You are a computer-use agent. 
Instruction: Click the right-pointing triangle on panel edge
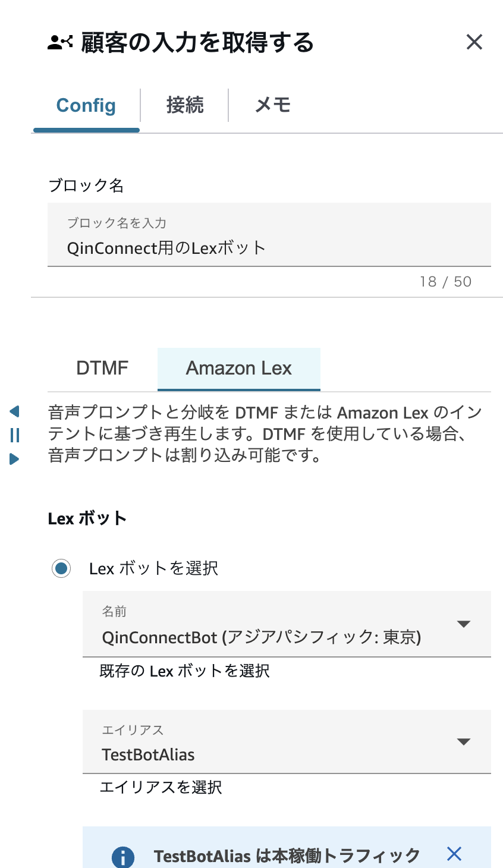[15, 459]
